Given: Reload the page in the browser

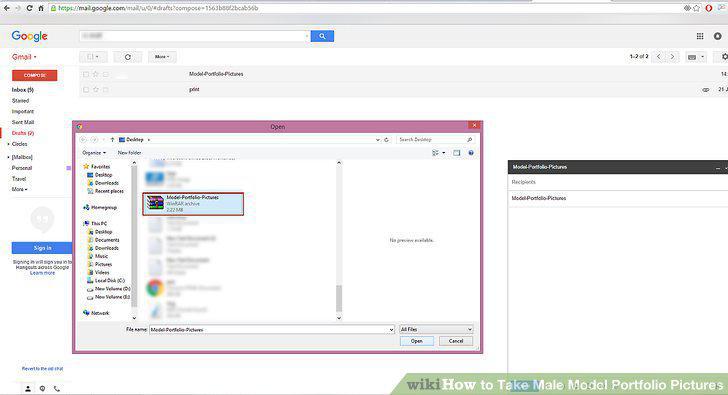Looking at the screenshot, I should point(29,8).
